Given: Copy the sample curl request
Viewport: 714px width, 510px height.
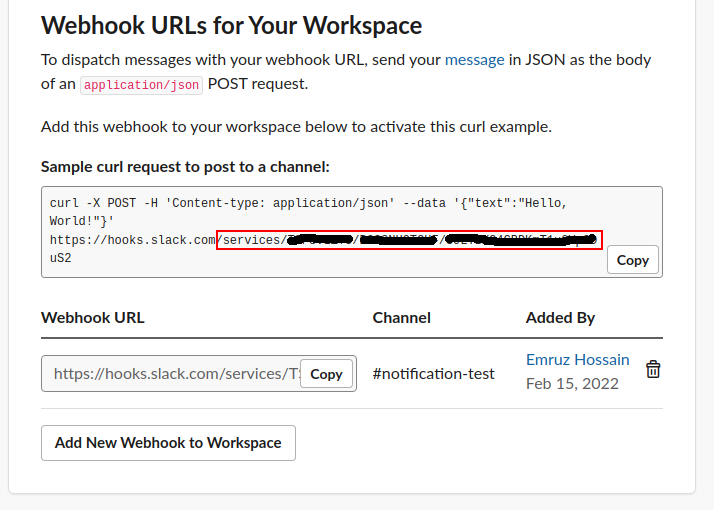Looking at the screenshot, I should click(x=632, y=260).
